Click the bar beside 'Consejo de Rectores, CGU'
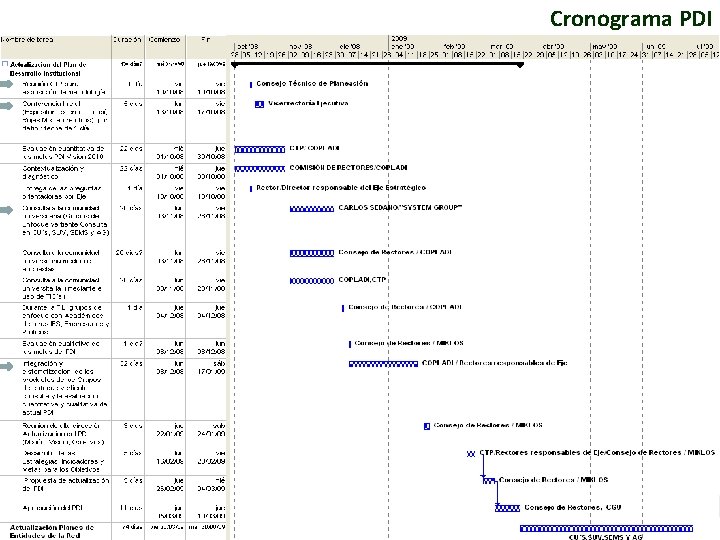This screenshot has height=540, width=720. tap(507, 508)
